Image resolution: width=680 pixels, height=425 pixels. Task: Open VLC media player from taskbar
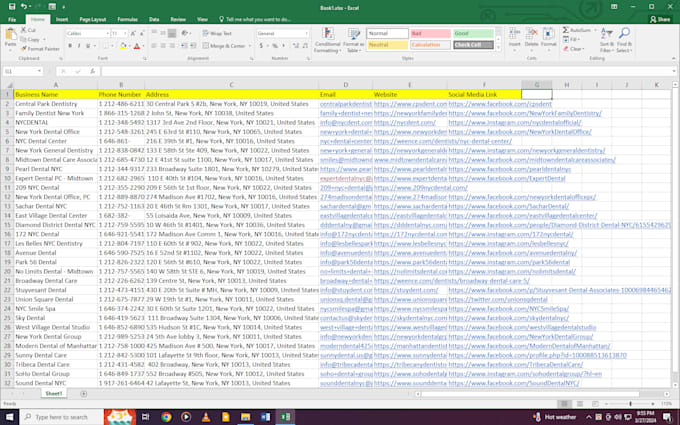pos(206,417)
